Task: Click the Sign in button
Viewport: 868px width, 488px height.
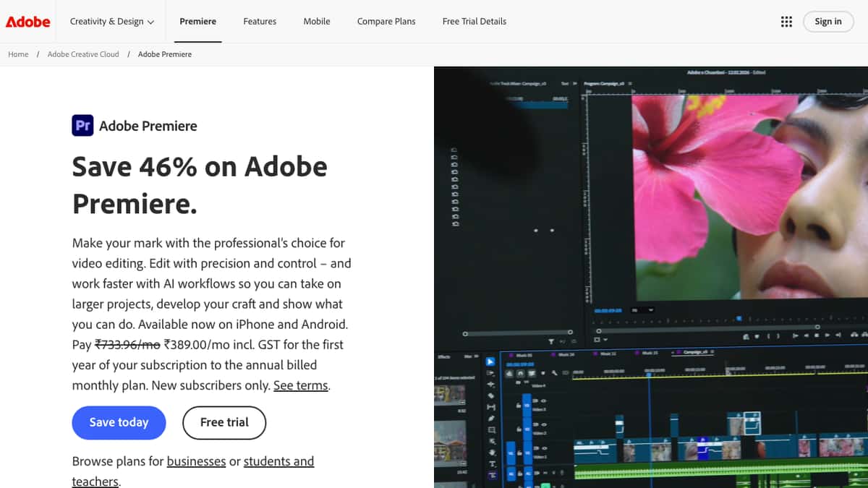Action: point(828,22)
